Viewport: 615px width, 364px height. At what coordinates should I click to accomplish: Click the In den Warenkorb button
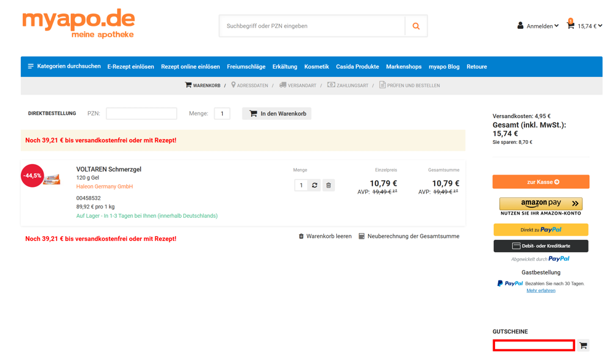[x=276, y=114]
